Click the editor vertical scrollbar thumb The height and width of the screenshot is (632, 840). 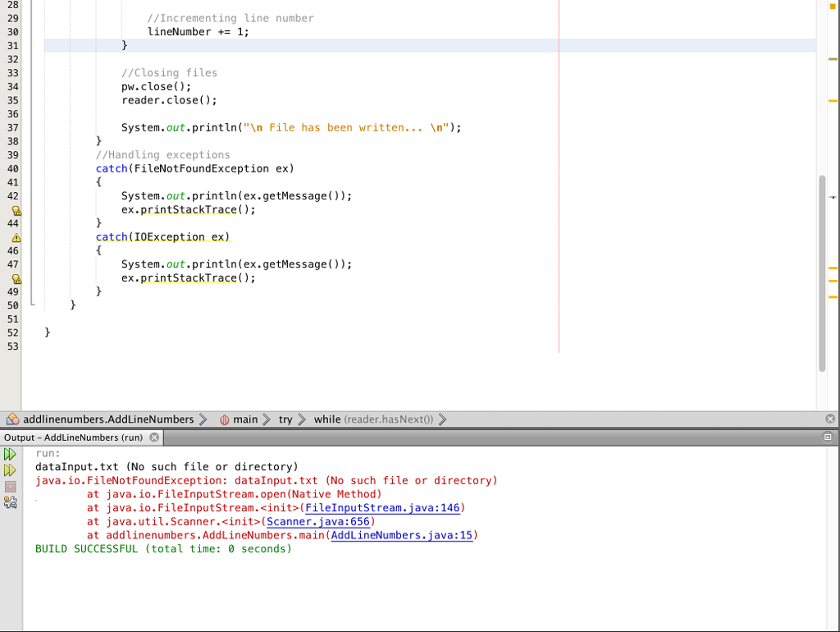coord(822,273)
